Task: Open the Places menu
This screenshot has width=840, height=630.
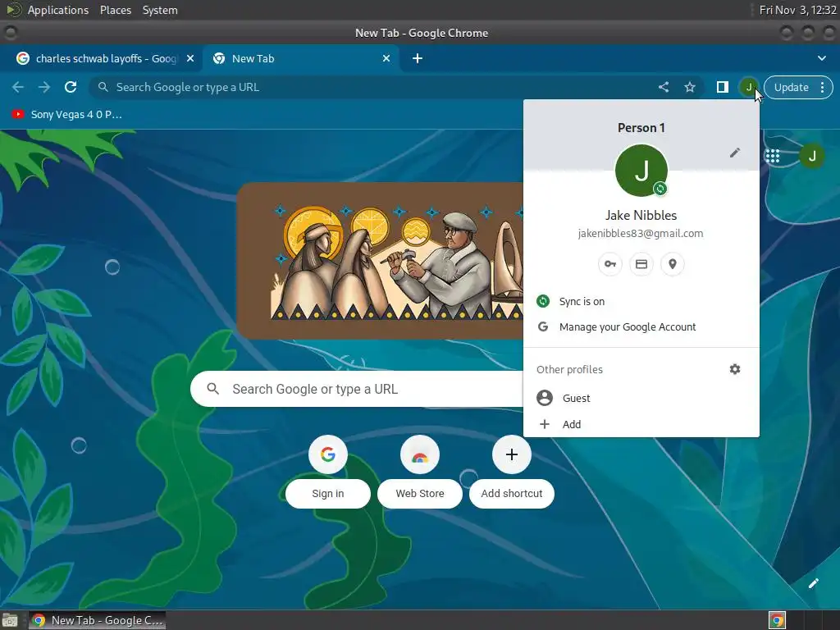Action: (x=116, y=10)
